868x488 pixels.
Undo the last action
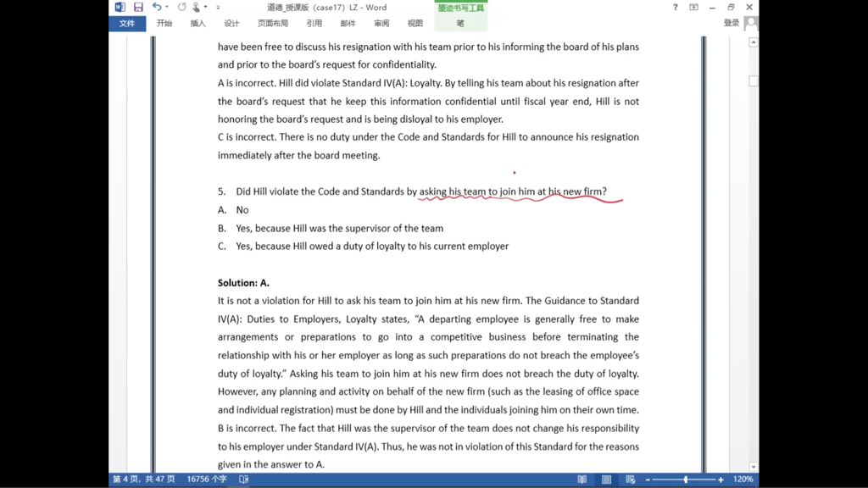tap(157, 7)
